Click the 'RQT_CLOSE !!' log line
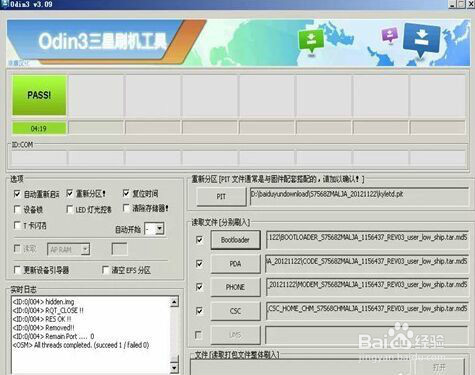475x375 pixels. click(x=48, y=310)
